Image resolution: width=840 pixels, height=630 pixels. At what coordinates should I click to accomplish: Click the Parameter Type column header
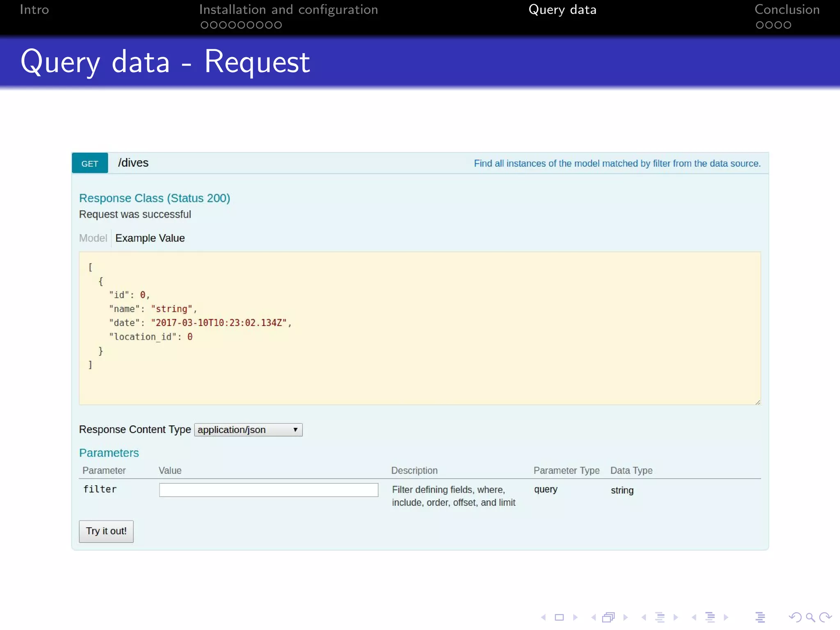(x=566, y=470)
